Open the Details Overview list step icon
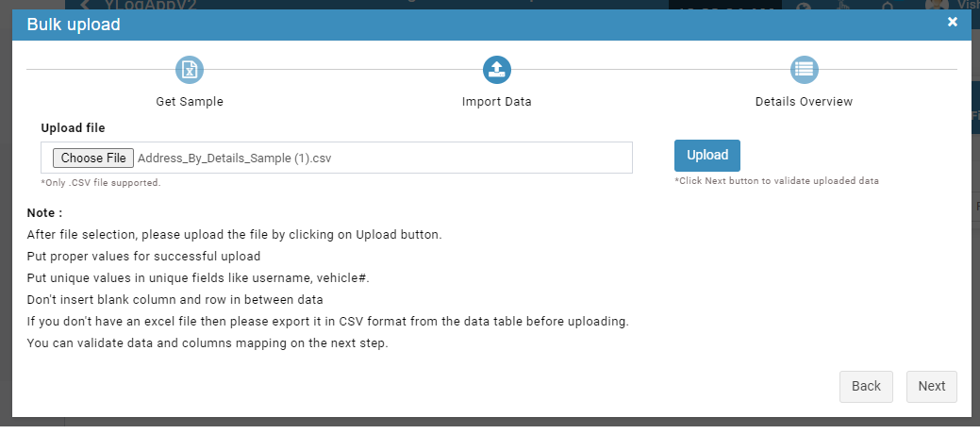980x434 pixels. coord(805,70)
